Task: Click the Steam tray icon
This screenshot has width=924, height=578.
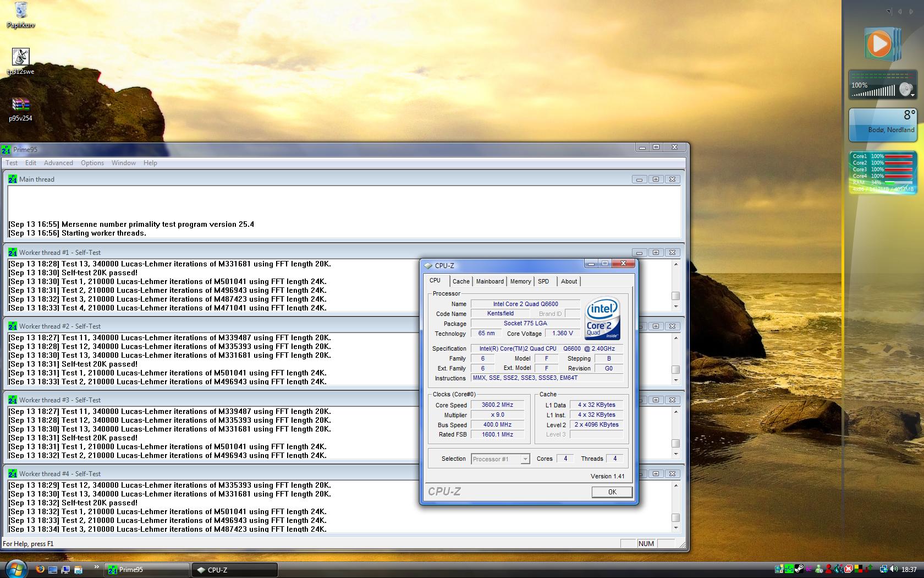Action: 799,569
